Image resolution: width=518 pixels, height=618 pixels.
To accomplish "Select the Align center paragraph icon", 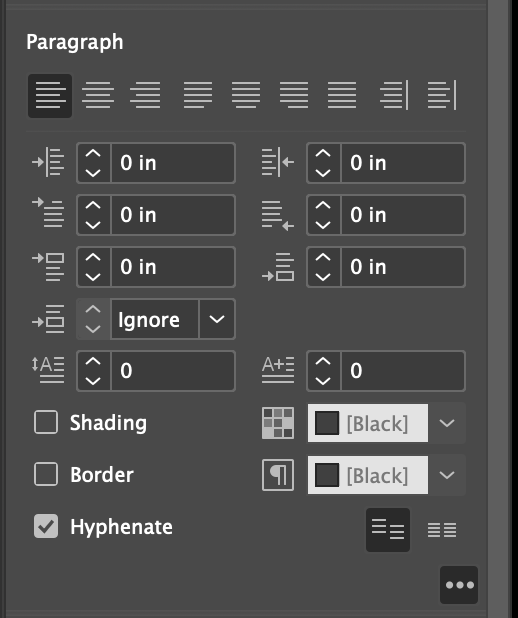I will pos(98,96).
